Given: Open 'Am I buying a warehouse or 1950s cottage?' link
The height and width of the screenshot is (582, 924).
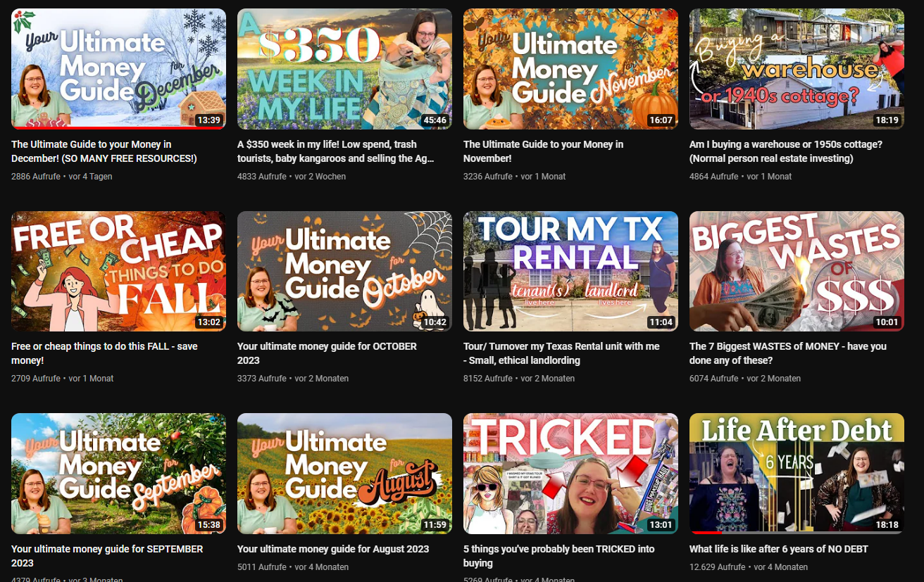Looking at the screenshot, I should pyautogui.click(x=785, y=151).
